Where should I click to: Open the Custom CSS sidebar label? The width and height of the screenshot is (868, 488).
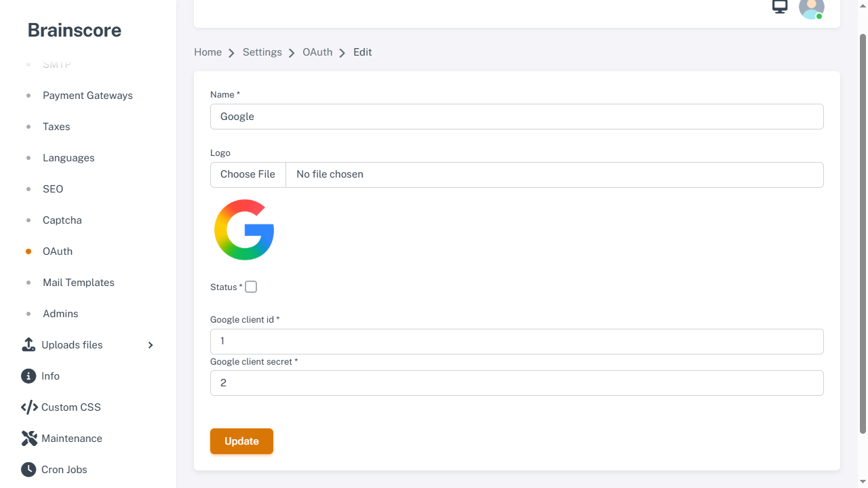point(71,407)
